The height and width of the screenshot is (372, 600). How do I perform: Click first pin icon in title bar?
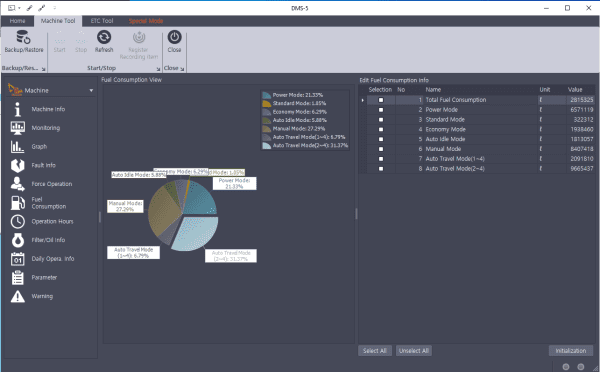coord(29,8)
